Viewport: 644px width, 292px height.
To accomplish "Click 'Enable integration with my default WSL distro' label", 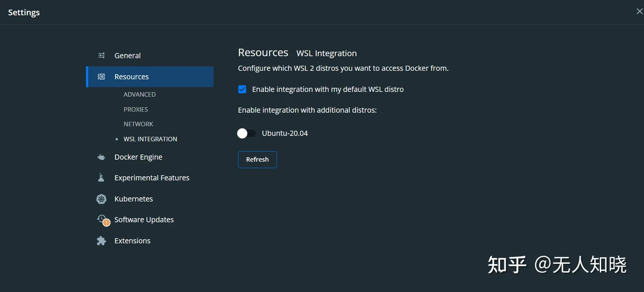I will tap(328, 89).
